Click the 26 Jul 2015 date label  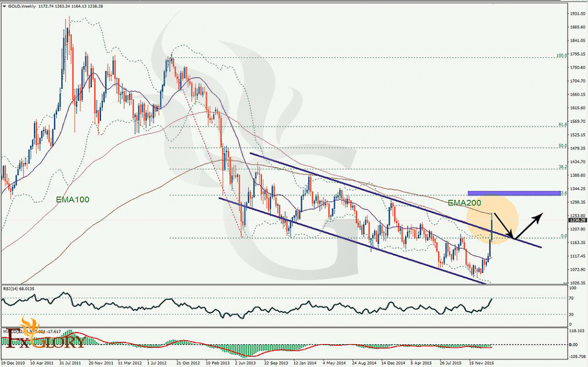[451, 363]
